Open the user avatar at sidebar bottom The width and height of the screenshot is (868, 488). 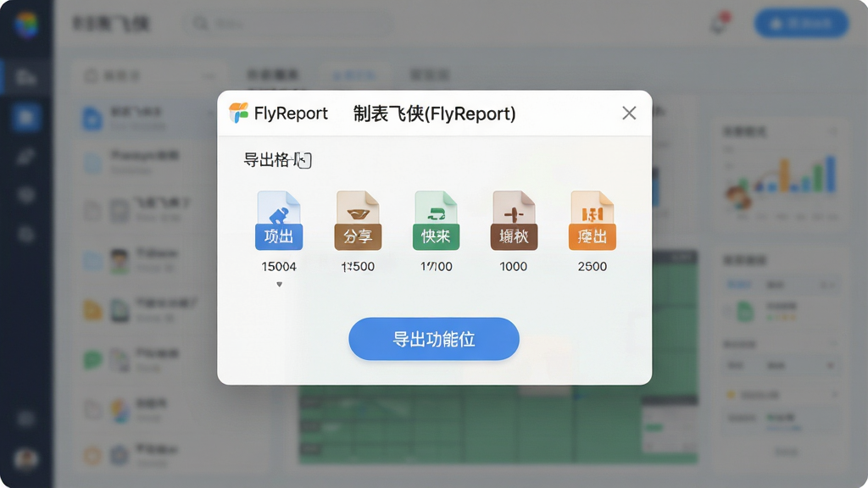[x=26, y=458]
